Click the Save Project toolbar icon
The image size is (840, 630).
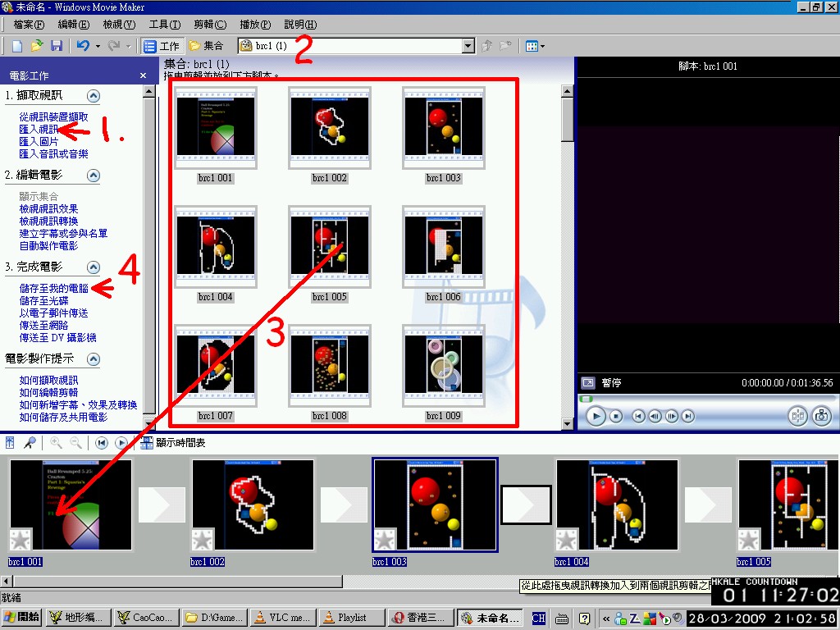[x=57, y=46]
